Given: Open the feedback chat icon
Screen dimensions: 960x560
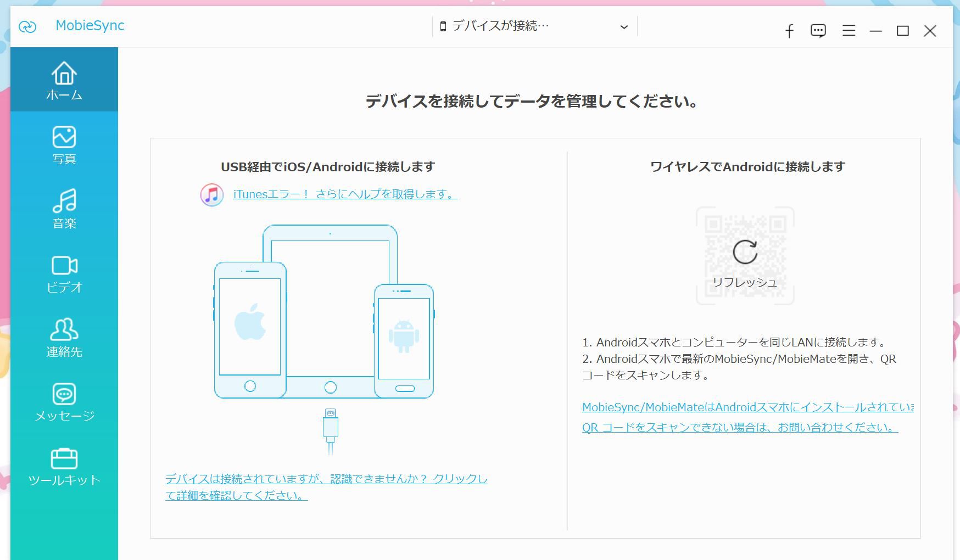Looking at the screenshot, I should point(818,31).
